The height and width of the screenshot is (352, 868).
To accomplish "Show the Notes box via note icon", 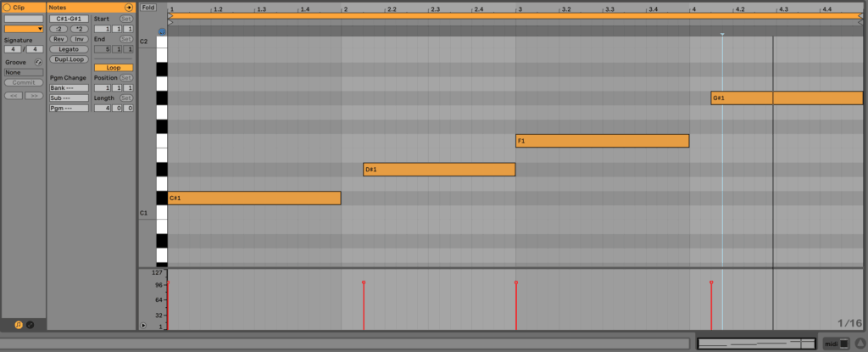I will click(19, 325).
